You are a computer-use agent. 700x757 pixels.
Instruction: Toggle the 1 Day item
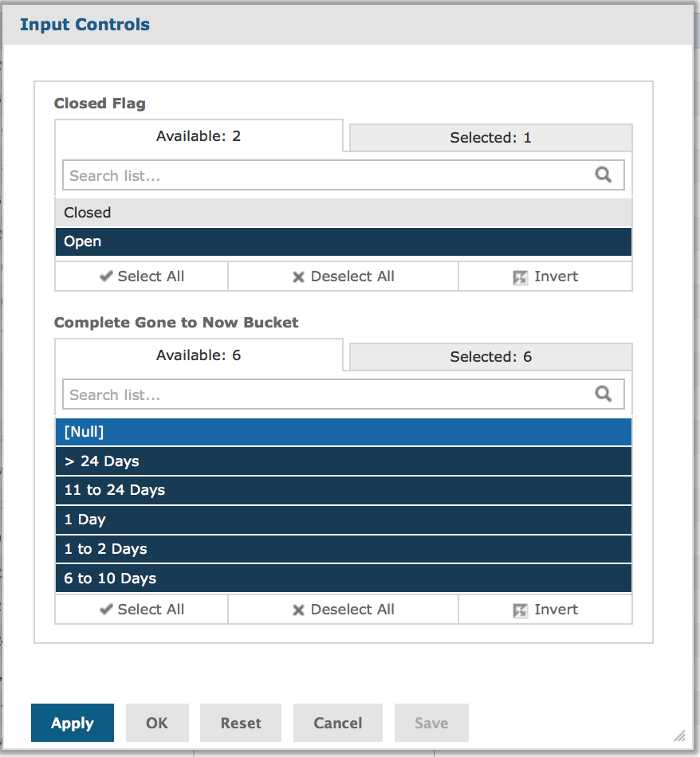click(344, 520)
